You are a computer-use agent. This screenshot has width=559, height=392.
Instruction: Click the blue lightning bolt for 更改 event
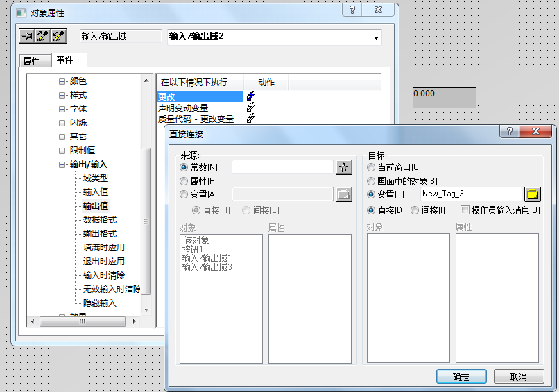coord(251,96)
